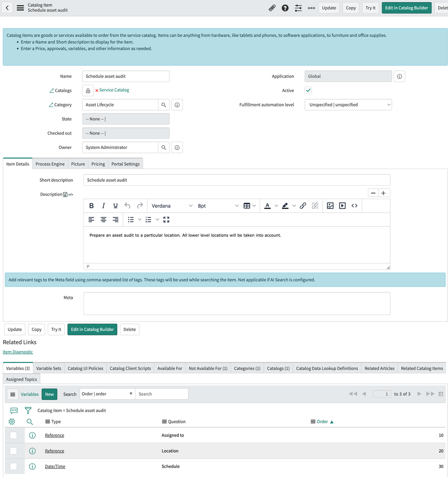Screen dimensions: 448x477
Task: Open variables list filter funnel icon
Action: pos(28,410)
